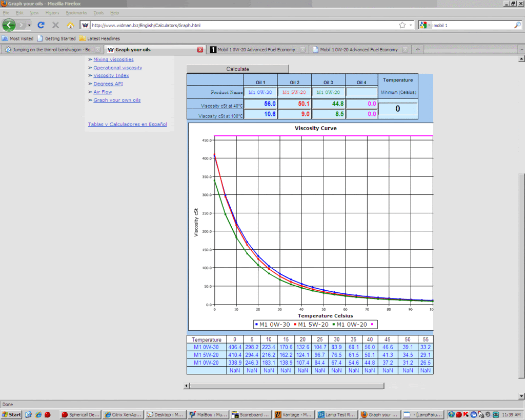This screenshot has height=420, width=525.
Task: Click Oil 3 viscosity at 40°C value 44.8
Action: click(328, 104)
